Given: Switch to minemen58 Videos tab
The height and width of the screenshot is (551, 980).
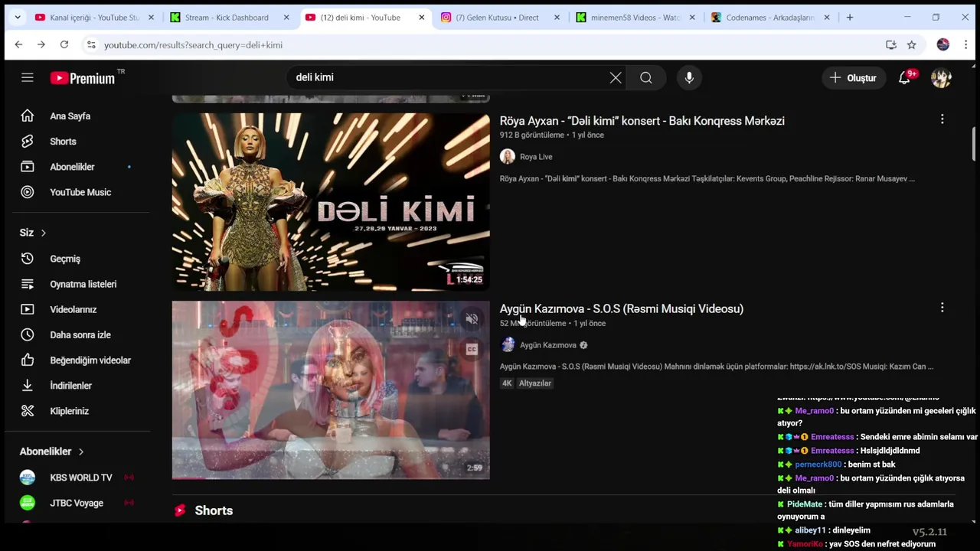Looking at the screenshot, I should [635, 18].
